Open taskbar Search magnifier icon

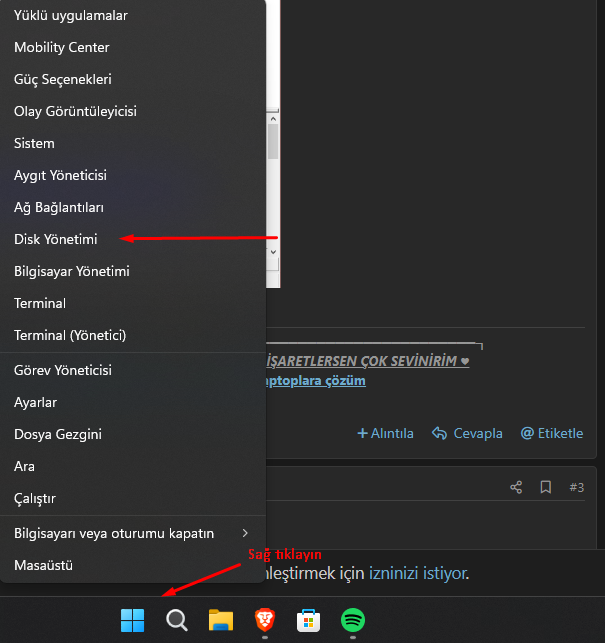[177, 620]
